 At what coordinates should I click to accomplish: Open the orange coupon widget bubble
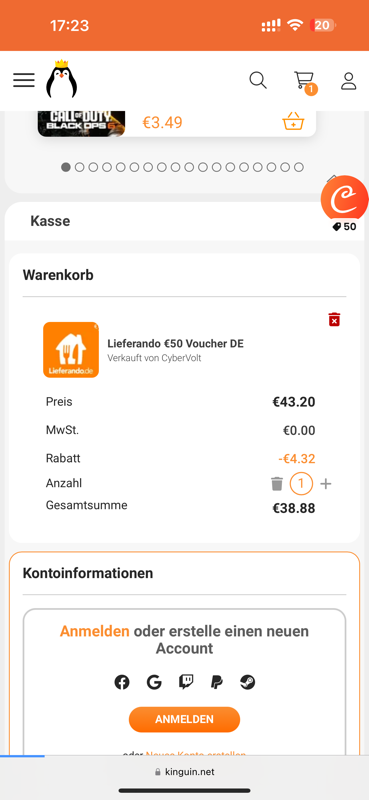345,199
